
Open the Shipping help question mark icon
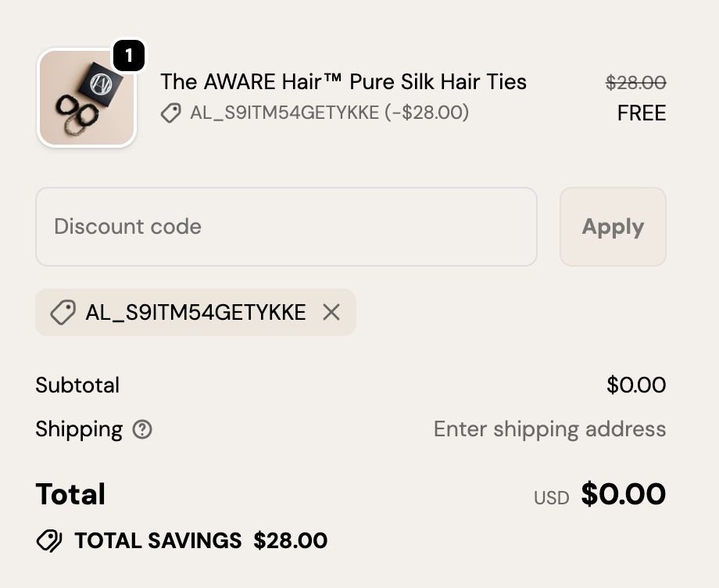[x=143, y=429]
